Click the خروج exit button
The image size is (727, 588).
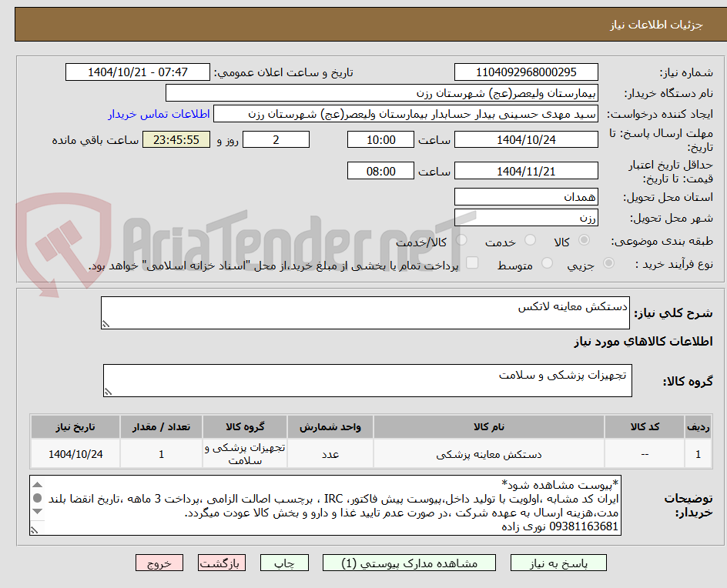[x=159, y=563]
